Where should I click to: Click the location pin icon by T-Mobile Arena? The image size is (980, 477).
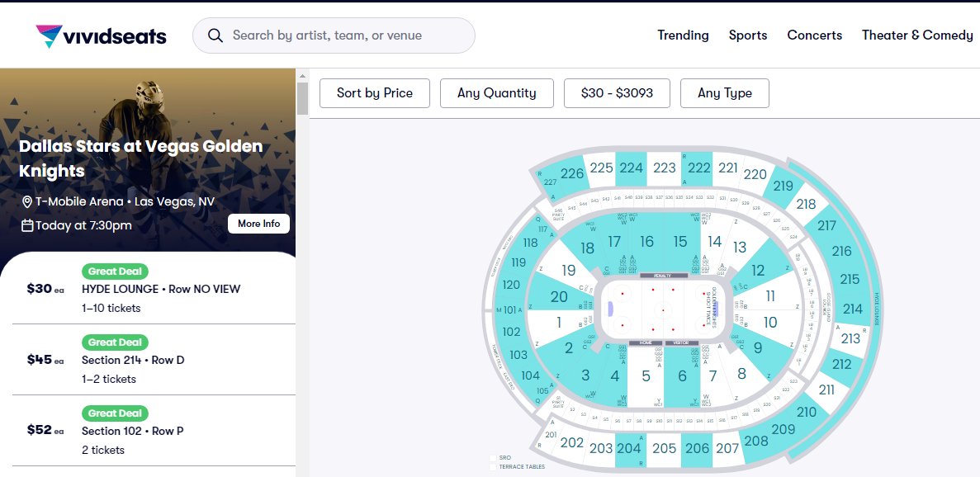coord(26,202)
